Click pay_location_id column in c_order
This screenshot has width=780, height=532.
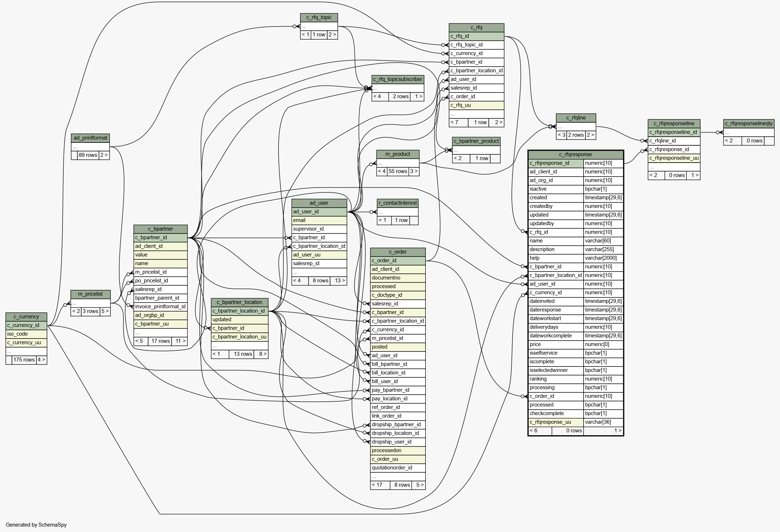[398, 399]
